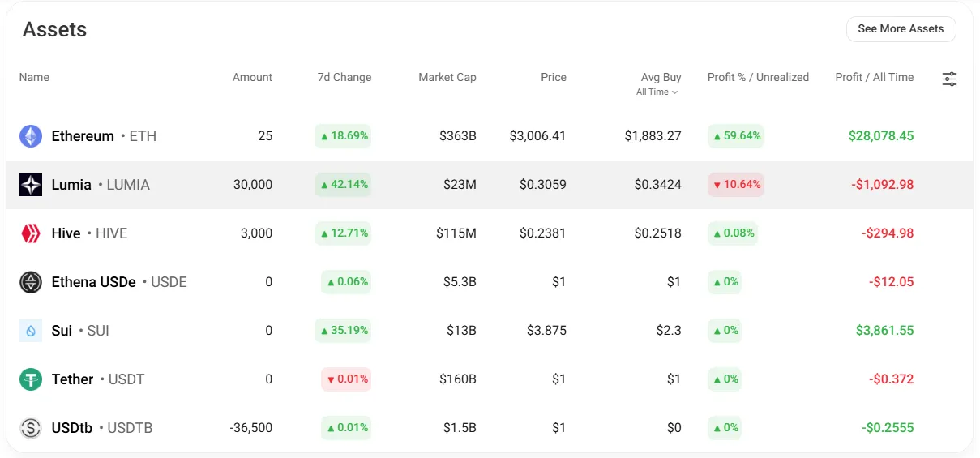The height and width of the screenshot is (458, 980).
Task: Sort by the Market Cap column header
Action: [x=447, y=78]
